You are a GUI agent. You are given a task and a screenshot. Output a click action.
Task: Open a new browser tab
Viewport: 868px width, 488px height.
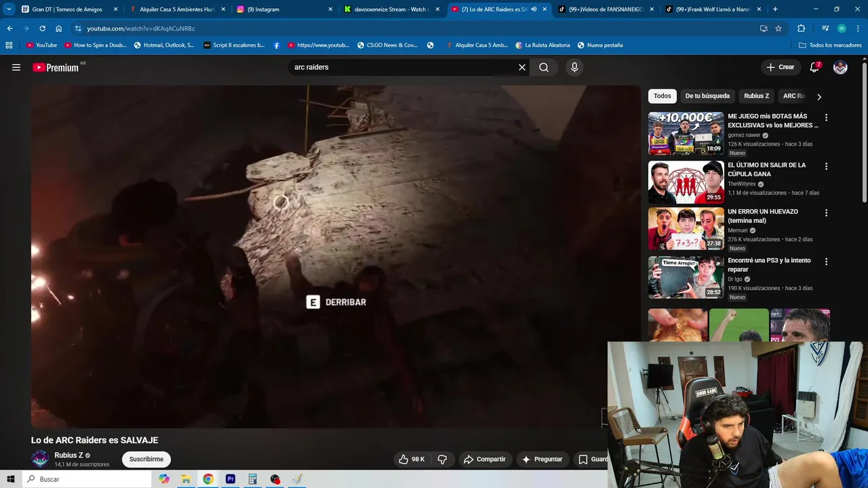[x=775, y=9]
